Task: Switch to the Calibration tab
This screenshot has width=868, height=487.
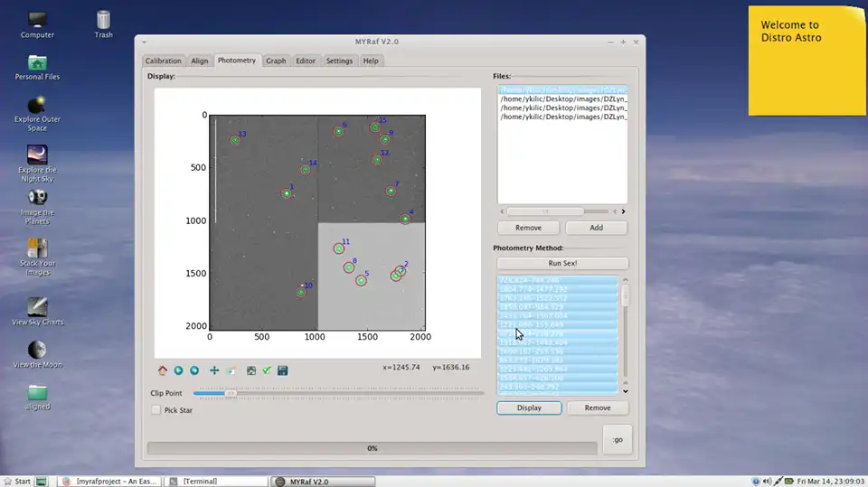Action: click(x=164, y=61)
